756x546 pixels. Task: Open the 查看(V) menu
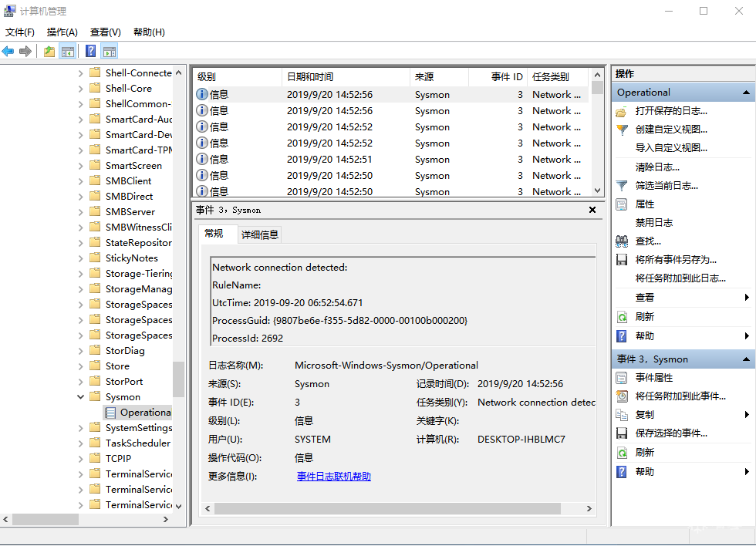[105, 32]
